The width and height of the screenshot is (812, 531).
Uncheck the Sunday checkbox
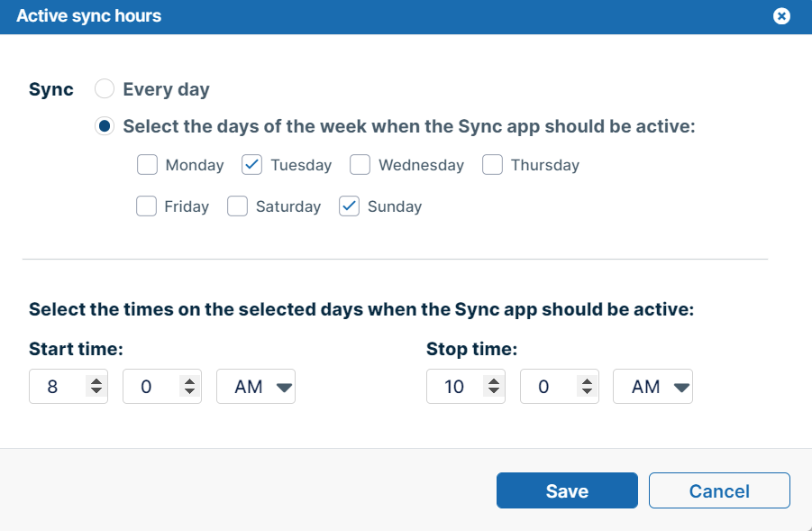(349, 206)
